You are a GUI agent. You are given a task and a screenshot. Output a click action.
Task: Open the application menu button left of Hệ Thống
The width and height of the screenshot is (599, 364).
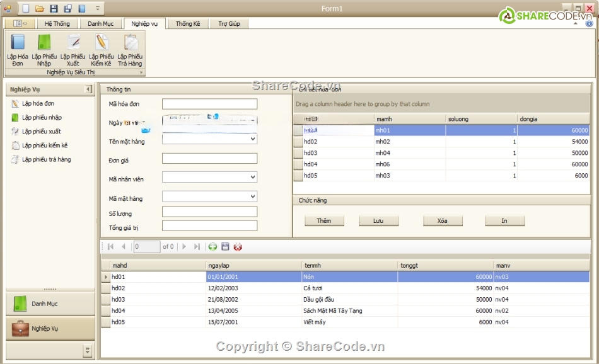tap(20, 24)
